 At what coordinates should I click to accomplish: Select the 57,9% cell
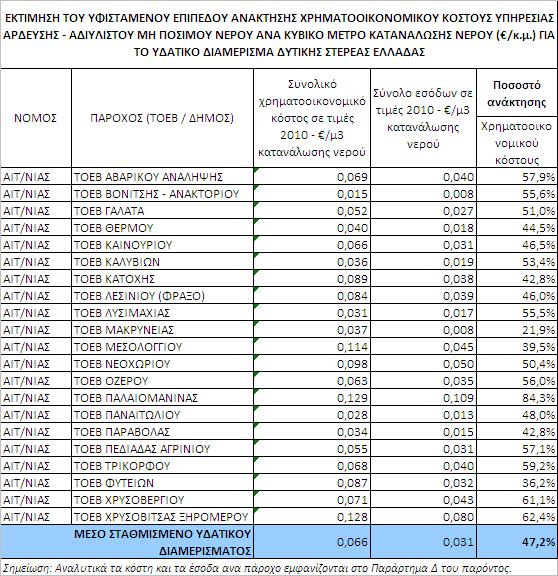pyautogui.click(x=517, y=177)
